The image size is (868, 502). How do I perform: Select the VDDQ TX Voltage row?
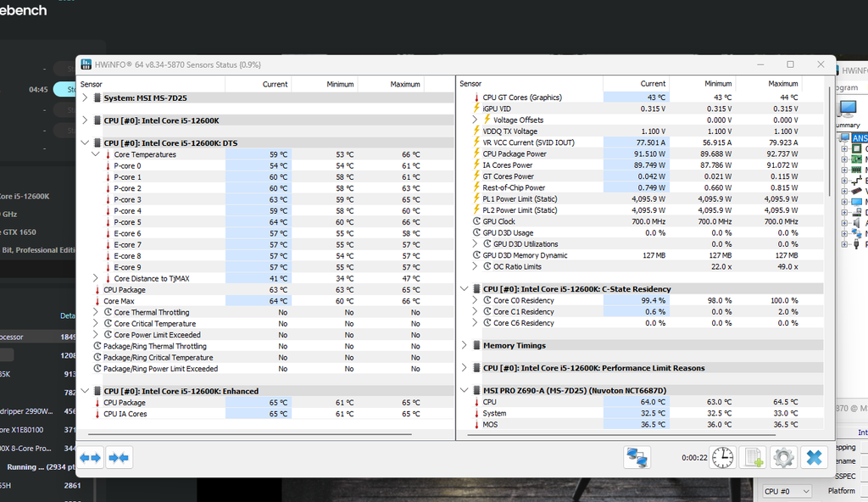641,131
